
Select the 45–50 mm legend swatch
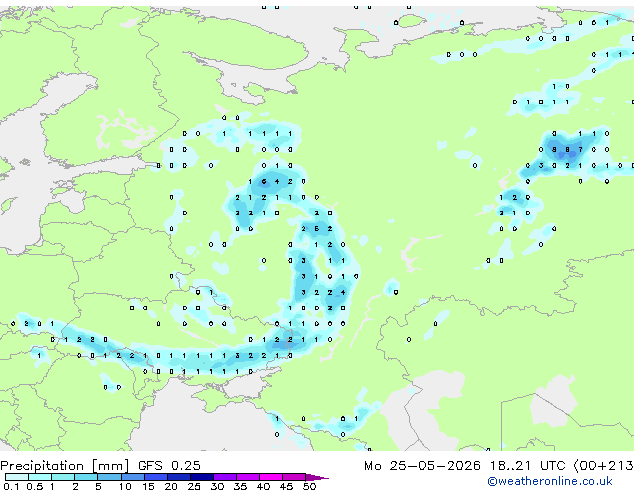(x=294, y=477)
